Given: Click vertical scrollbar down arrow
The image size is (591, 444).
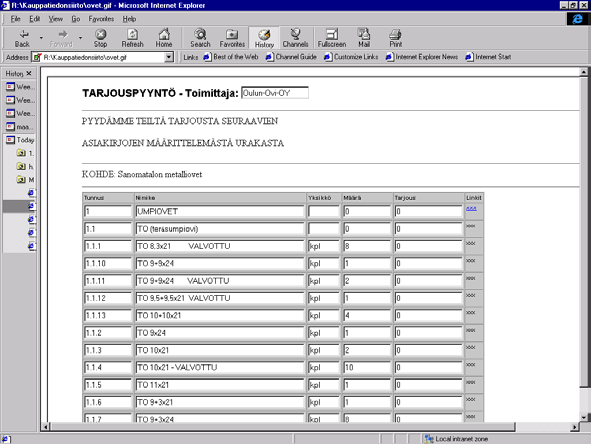Looking at the screenshot, I should pyautogui.click(x=583, y=417).
